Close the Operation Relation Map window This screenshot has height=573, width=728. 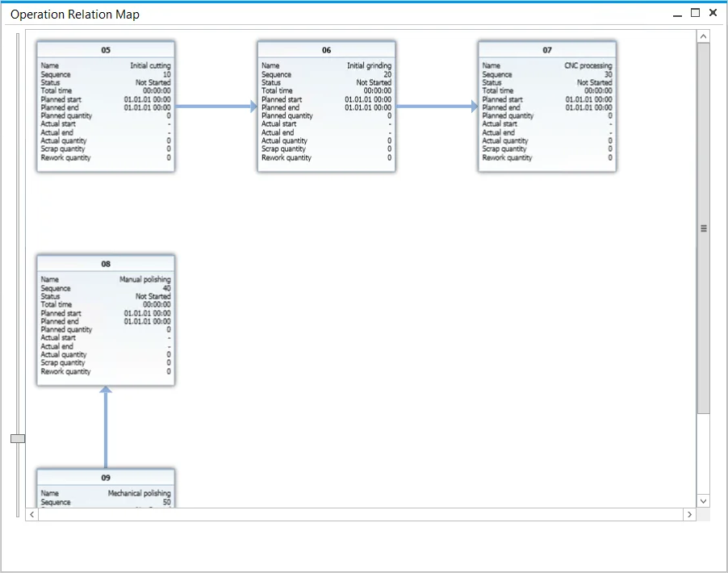point(713,14)
